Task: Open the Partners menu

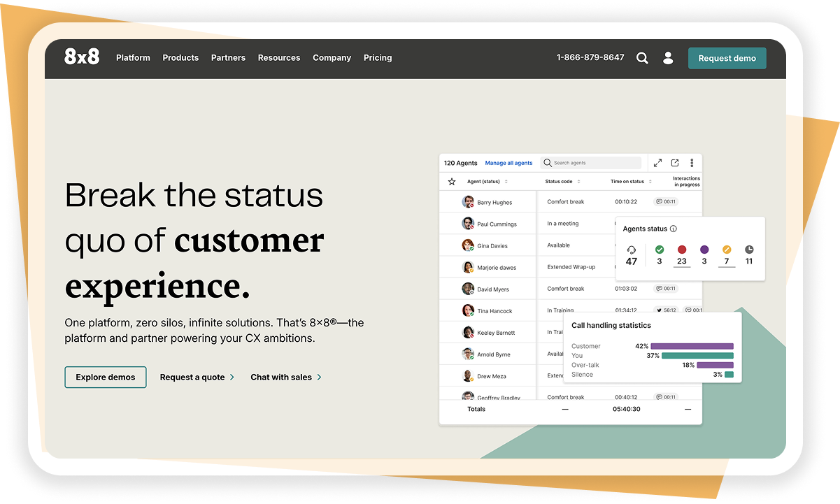Action: pos(228,58)
